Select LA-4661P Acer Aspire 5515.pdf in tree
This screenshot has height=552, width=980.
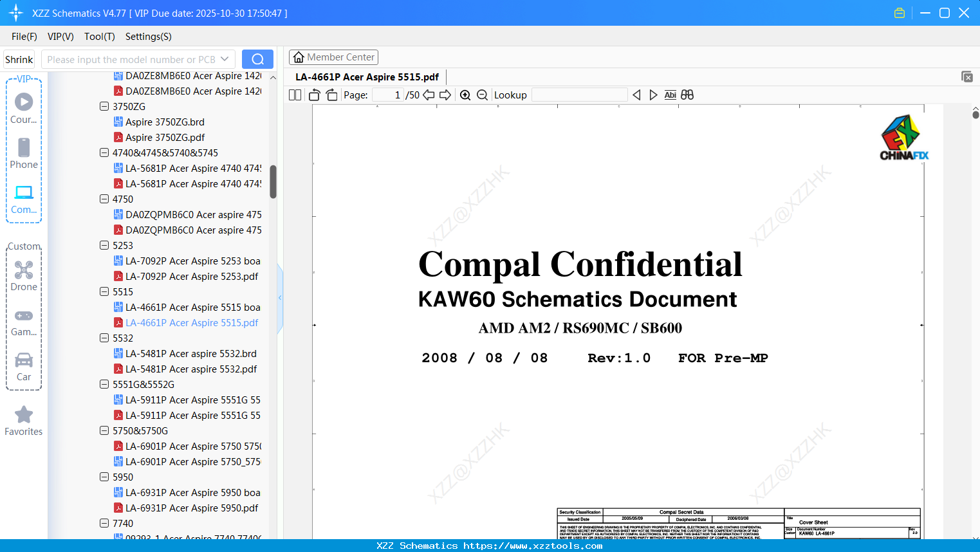pyautogui.click(x=186, y=322)
